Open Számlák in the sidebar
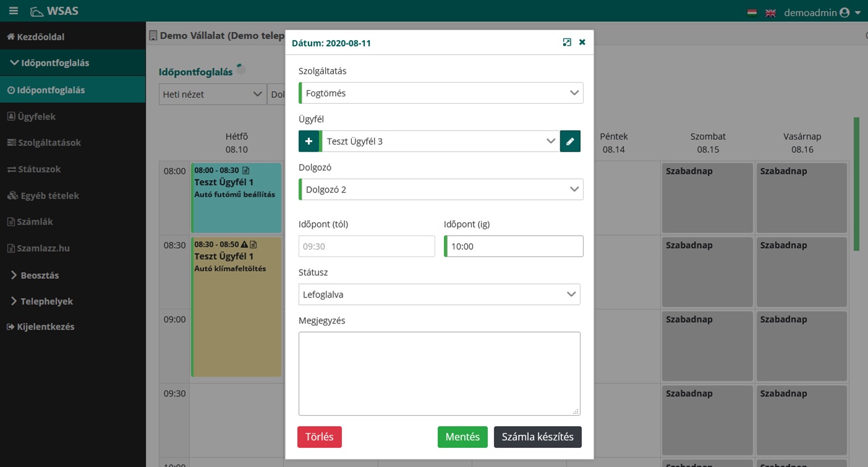 pos(35,221)
